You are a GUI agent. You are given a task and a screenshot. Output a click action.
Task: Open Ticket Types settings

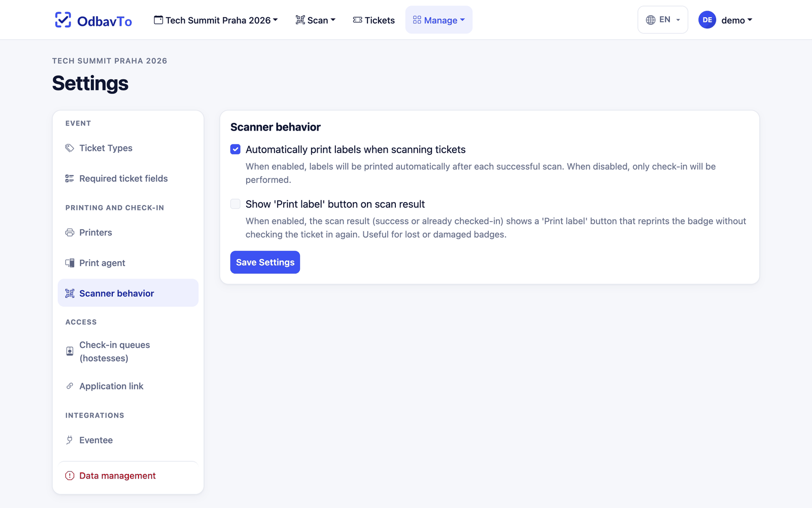[128, 148]
